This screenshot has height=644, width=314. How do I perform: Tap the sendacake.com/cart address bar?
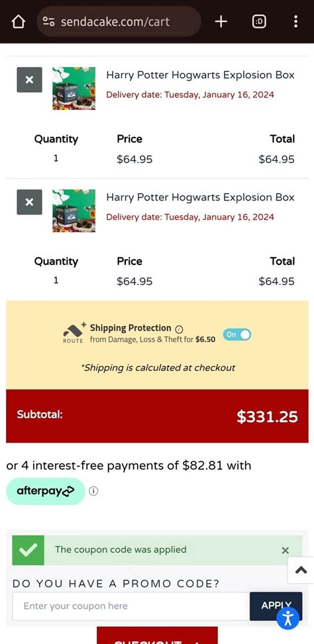(x=119, y=22)
